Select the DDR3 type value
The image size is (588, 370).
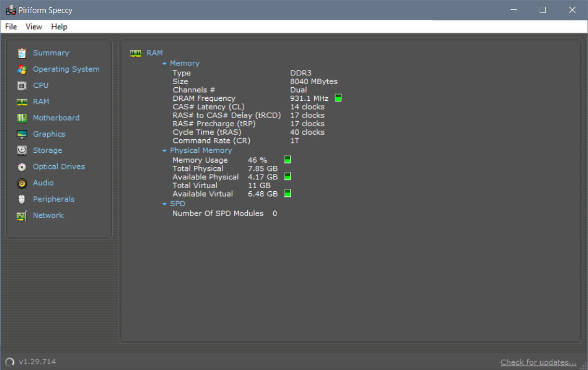click(301, 73)
